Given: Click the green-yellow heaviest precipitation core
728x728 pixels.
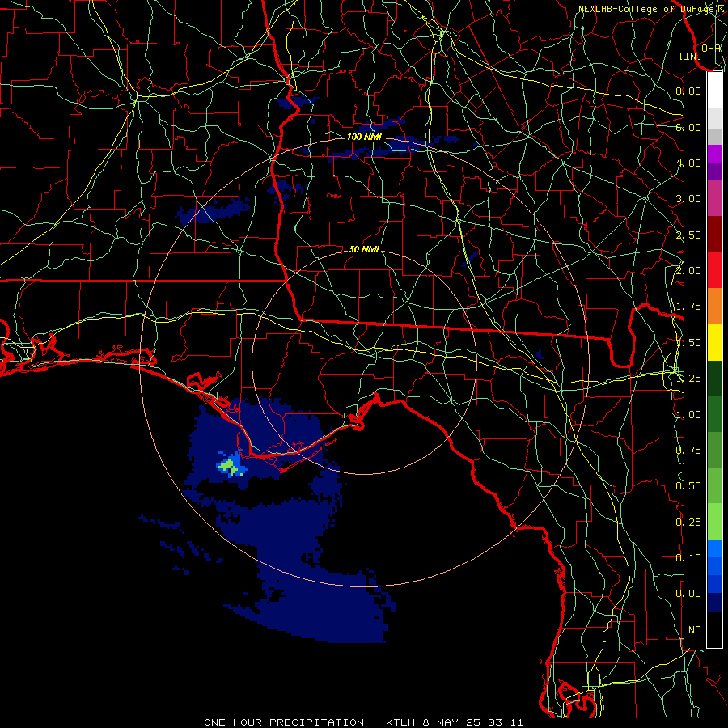Looking at the screenshot, I should click(x=230, y=466).
